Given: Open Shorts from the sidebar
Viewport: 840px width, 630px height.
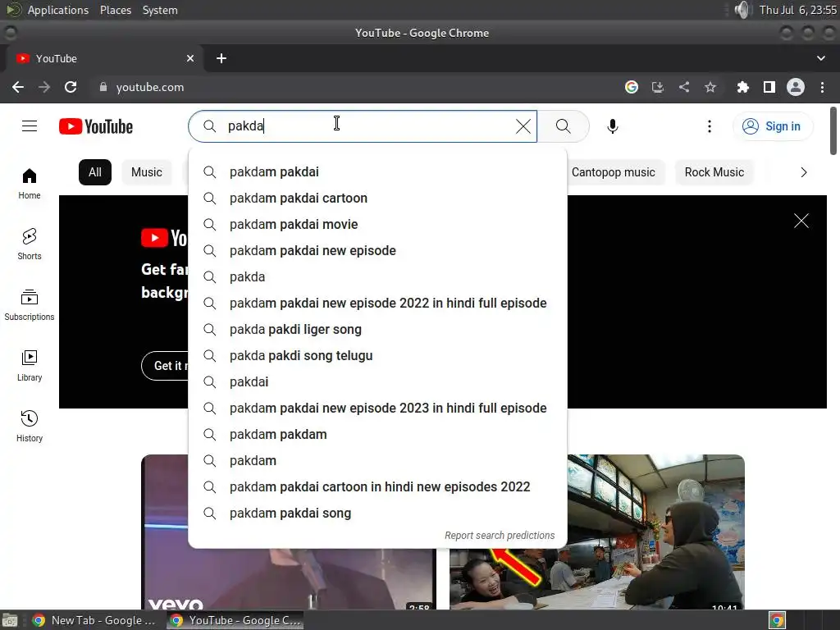Looking at the screenshot, I should coord(30,244).
